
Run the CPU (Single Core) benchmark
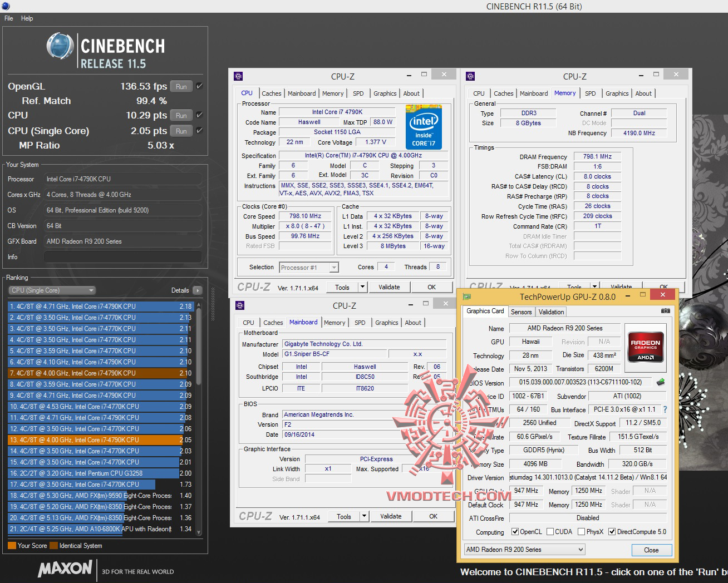(181, 131)
